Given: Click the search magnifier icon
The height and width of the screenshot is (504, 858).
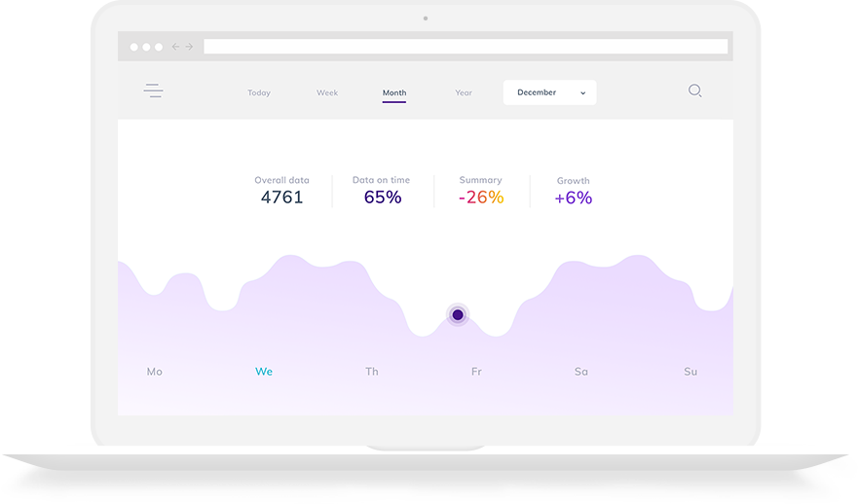Looking at the screenshot, I should (694, 90).
